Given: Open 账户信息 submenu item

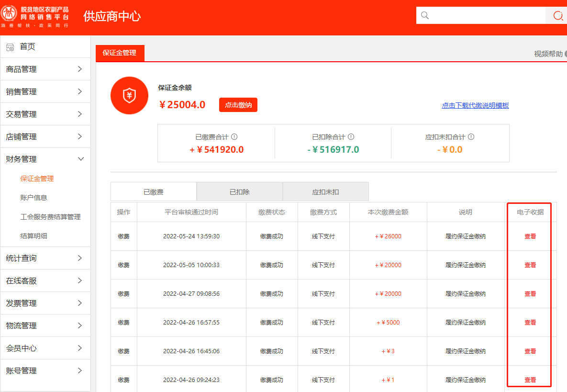Looking at the screenshot, I should 33,198.
